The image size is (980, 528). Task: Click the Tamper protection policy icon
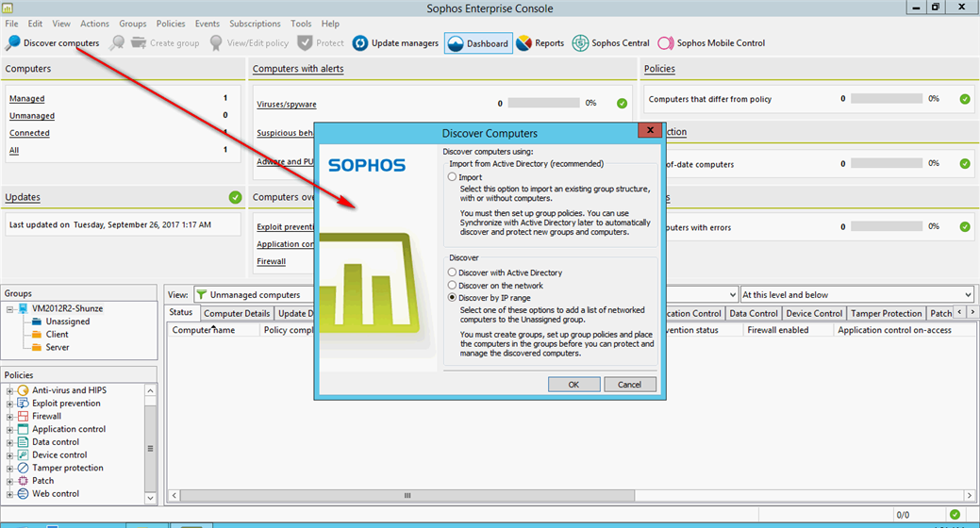[24, 468]
